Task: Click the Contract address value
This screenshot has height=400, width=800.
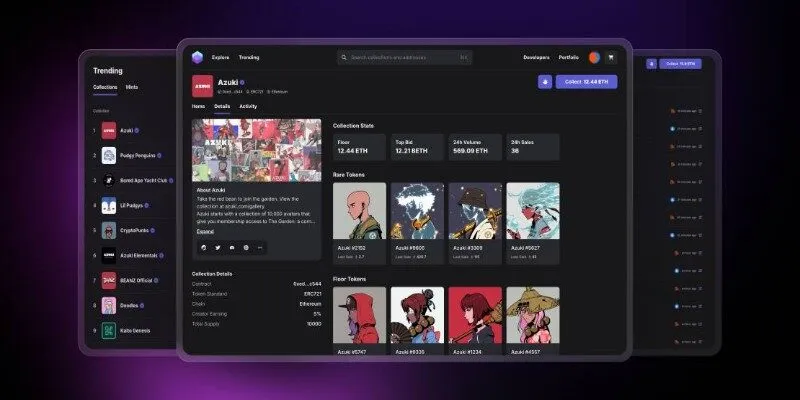Action: pos(307,284)
